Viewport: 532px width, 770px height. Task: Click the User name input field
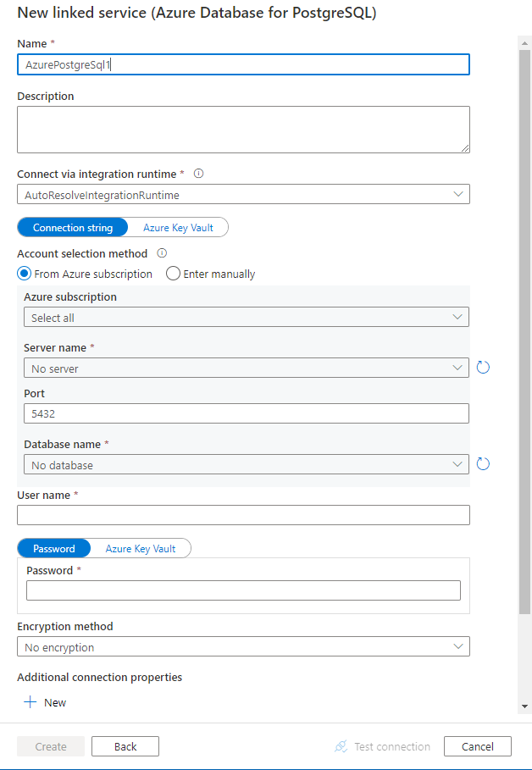pos(243,515)
